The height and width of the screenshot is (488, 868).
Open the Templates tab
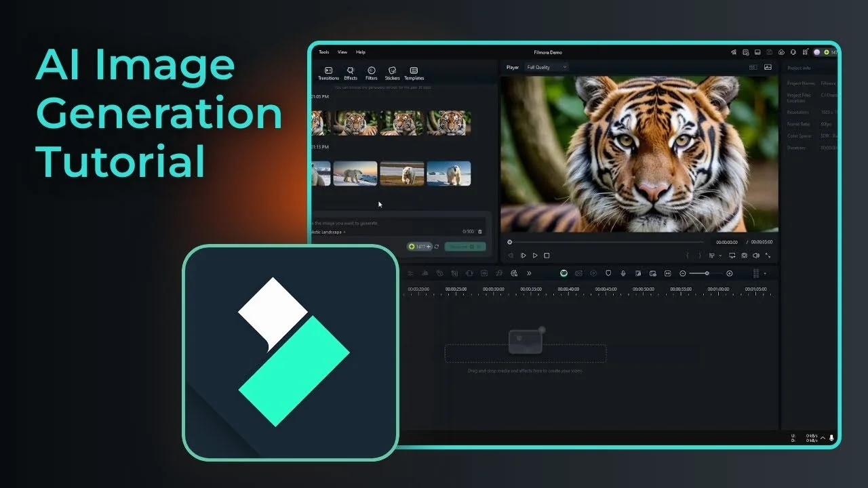[x=414, y=74]
